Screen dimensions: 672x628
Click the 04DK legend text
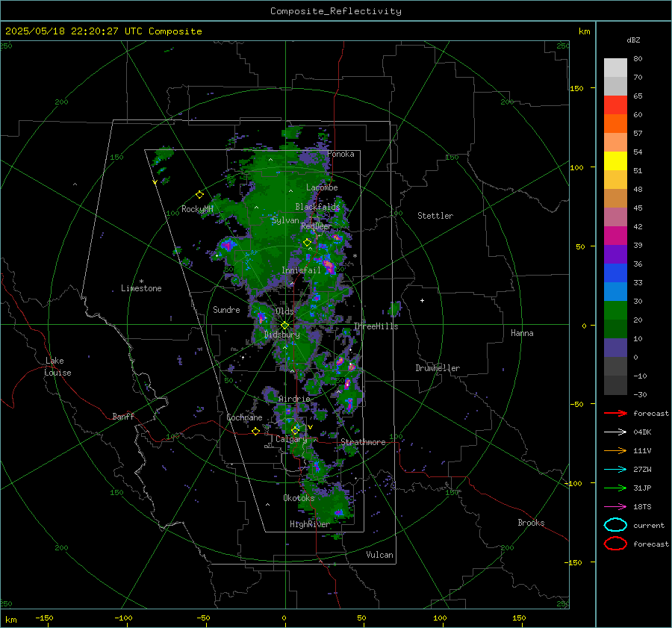642,432
